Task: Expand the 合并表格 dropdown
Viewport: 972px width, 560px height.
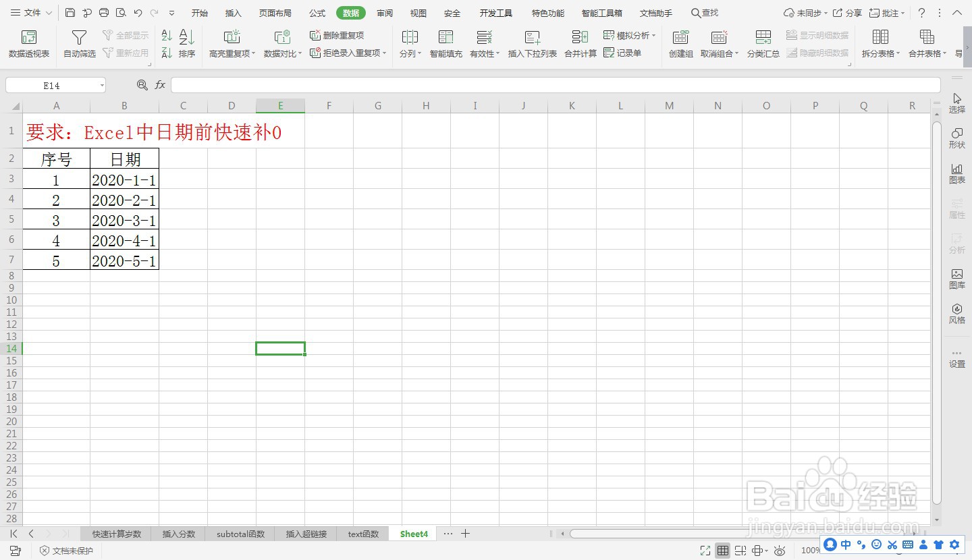Action: [944, 54]
